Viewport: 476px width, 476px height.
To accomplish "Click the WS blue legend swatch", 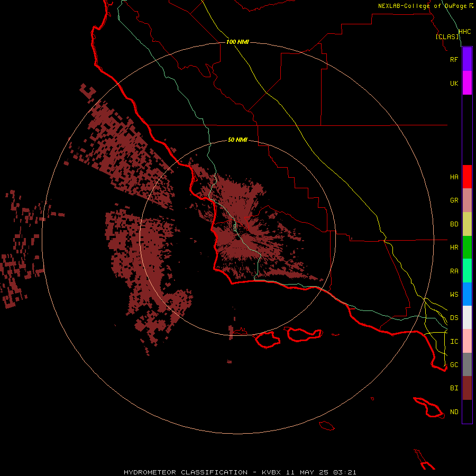I will 467,294.
